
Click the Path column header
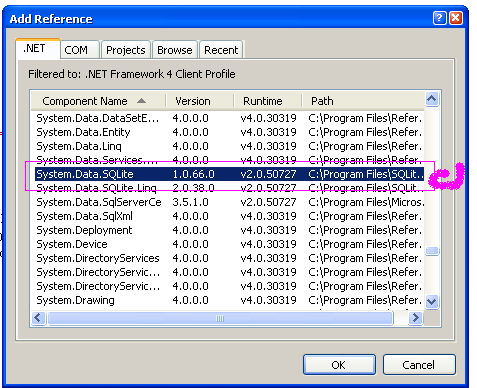point(363,101)
